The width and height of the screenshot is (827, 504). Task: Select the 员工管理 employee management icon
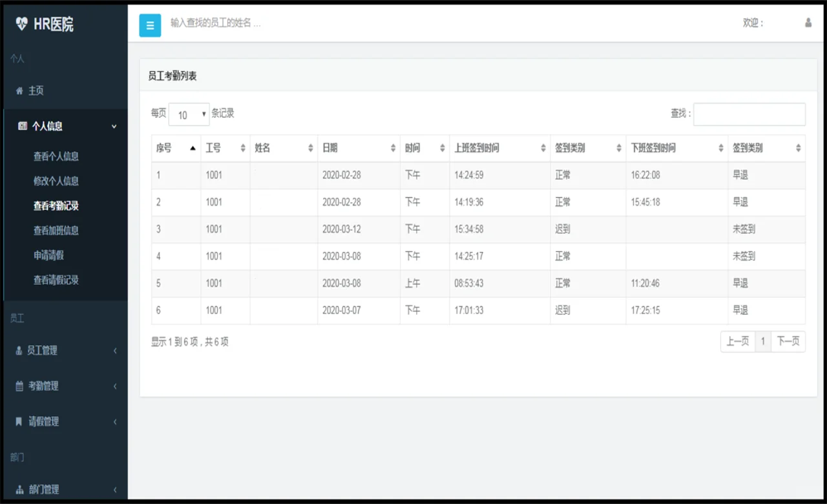(19, 351)
